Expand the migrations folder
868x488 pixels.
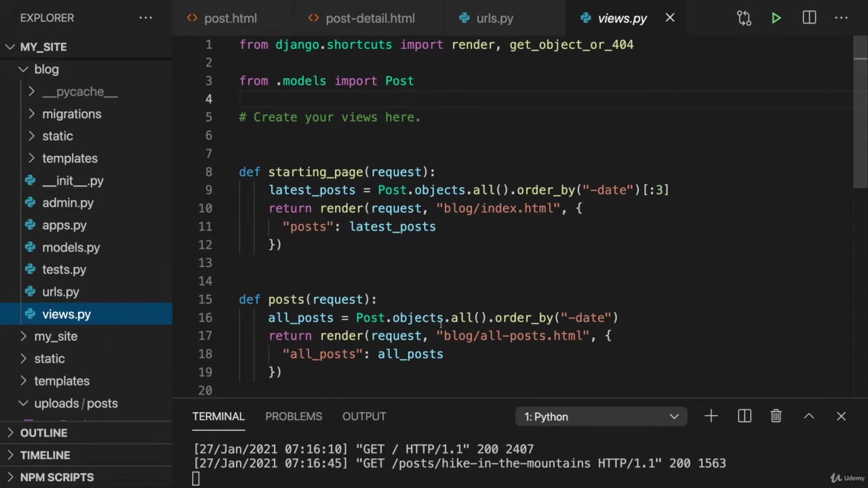point(71,114)
